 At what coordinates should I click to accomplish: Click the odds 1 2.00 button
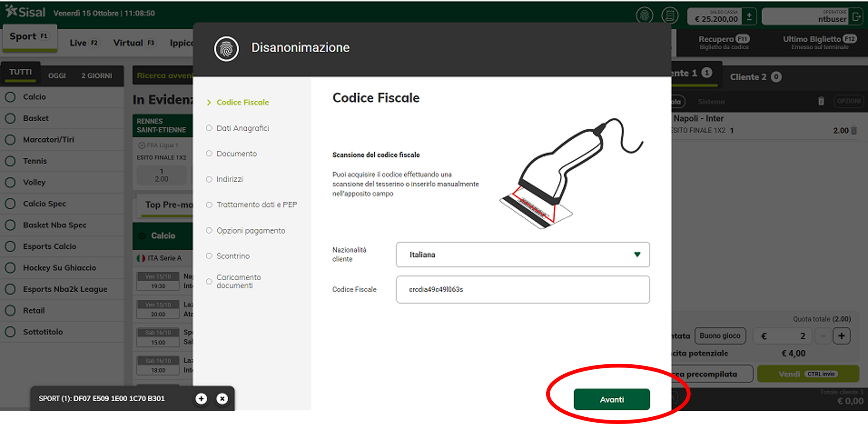[x=161, y=175]
